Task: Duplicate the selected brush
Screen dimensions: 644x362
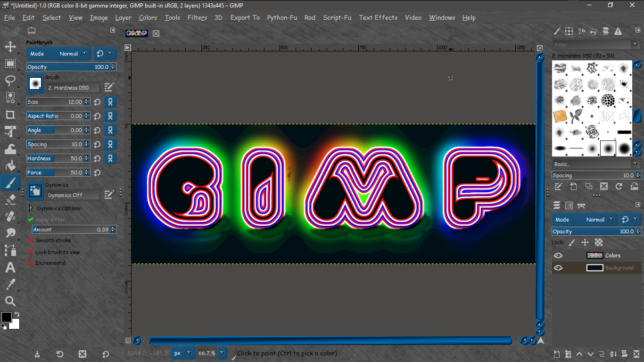Action: tap(588, 187)
